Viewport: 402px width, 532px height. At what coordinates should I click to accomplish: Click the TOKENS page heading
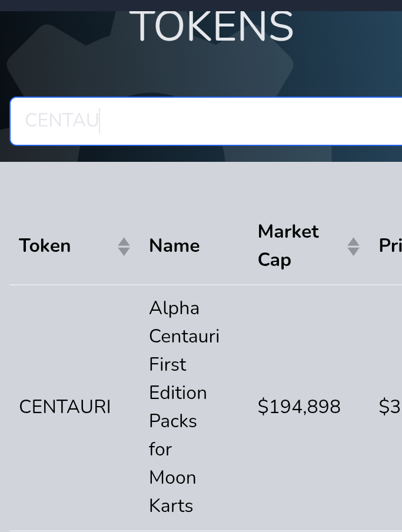[x=211, y=26]
